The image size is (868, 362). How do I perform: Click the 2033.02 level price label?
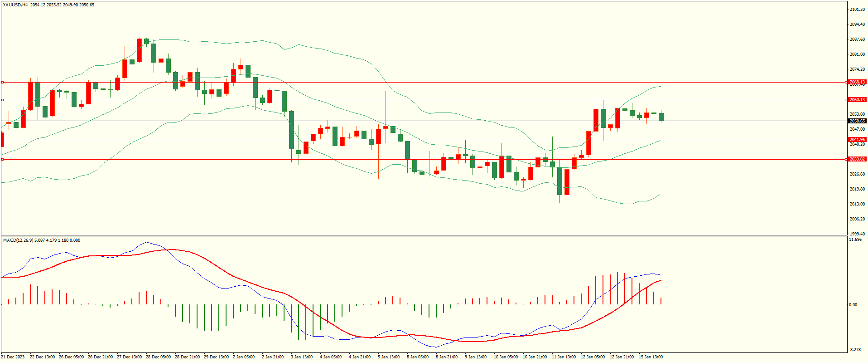coord(857,159)
